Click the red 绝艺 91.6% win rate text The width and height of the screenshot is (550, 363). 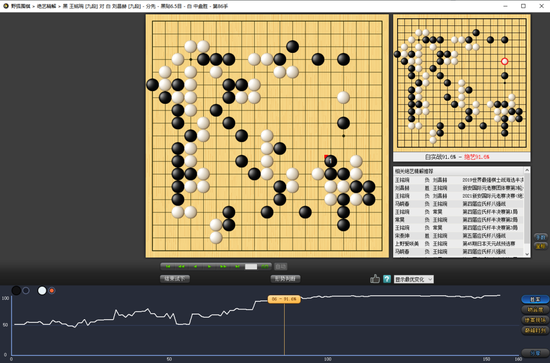476,157
